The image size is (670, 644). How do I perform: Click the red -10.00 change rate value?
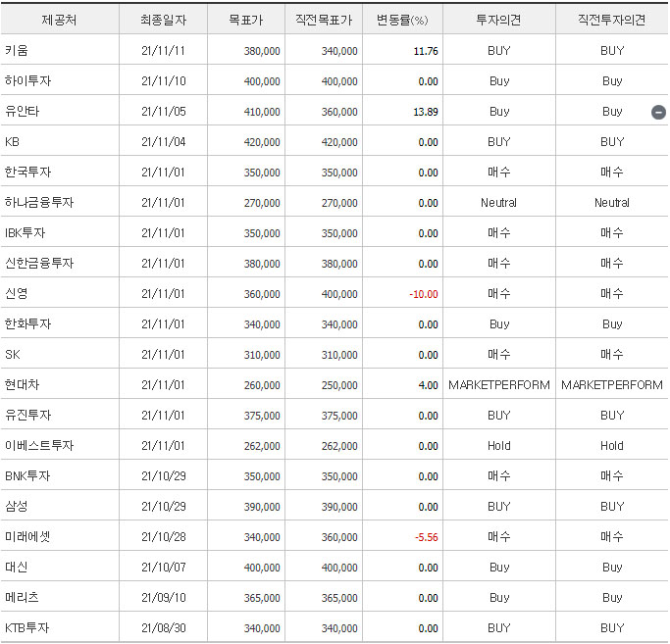[424, 294]
